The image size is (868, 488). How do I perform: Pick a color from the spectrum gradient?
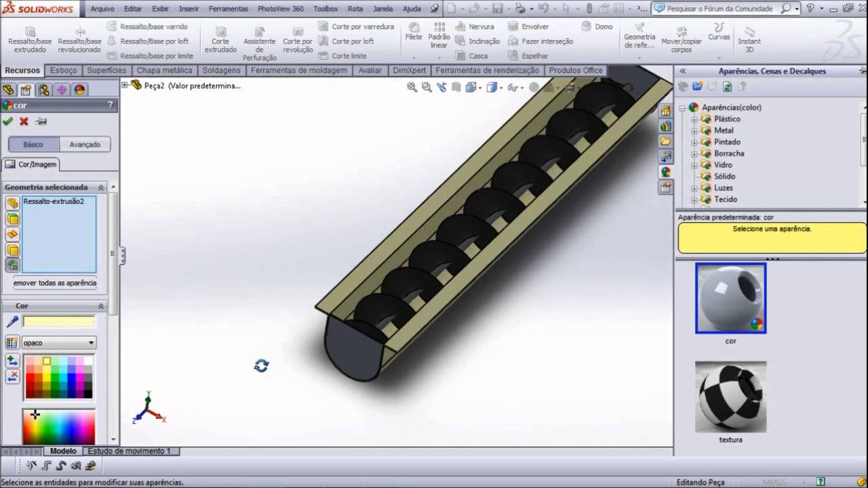click(x=59, y=426)
